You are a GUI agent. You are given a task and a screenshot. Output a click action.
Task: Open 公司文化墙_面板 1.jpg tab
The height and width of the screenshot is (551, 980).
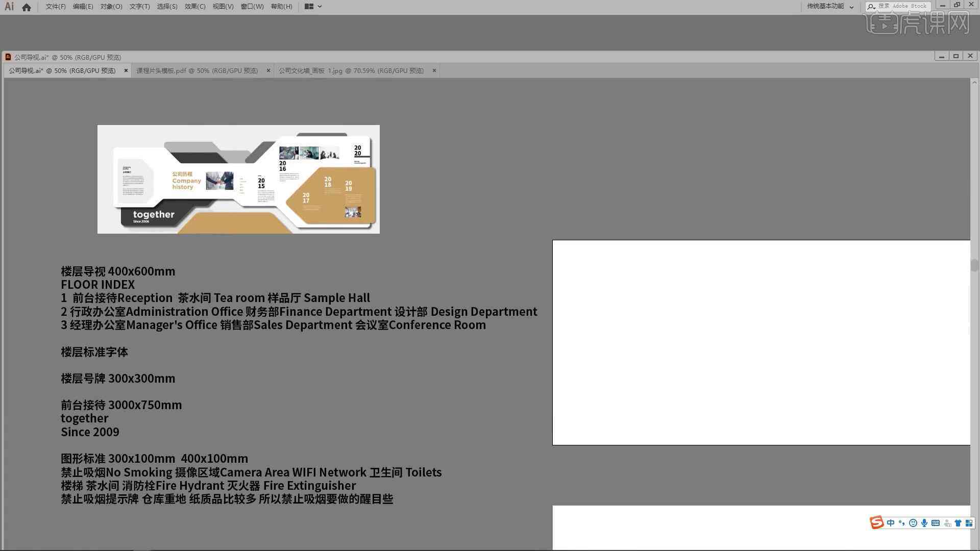351,70
